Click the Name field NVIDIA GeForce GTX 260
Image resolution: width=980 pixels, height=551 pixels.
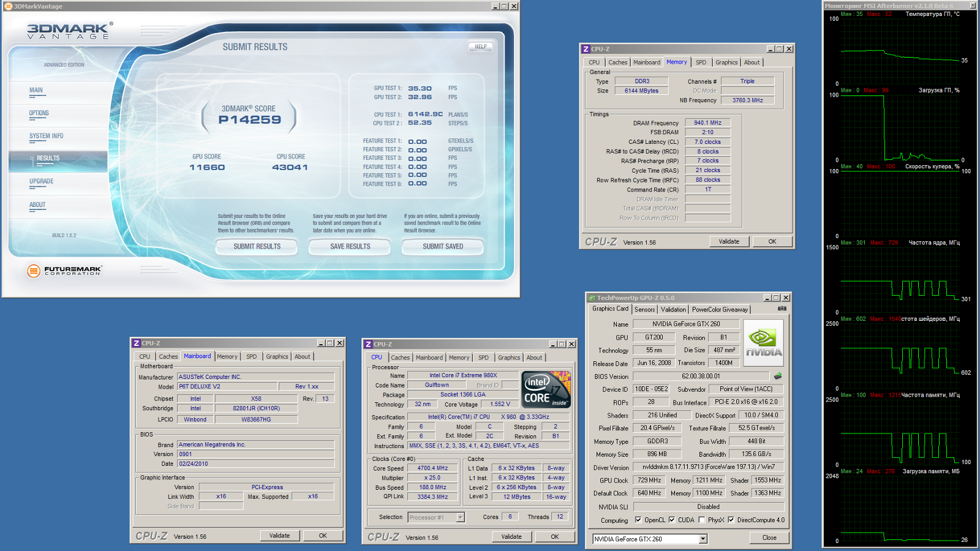tap(686, 324)
